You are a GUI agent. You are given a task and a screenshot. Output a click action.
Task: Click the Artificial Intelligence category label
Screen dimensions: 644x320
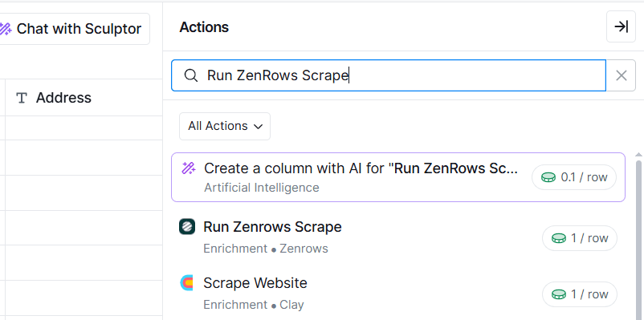262,188
